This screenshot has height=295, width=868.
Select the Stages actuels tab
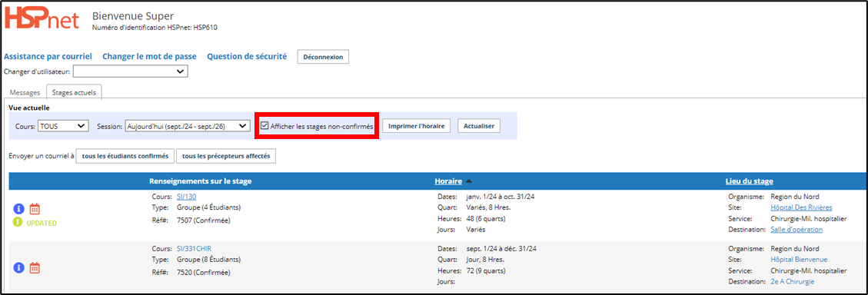[x=74, y=92]
